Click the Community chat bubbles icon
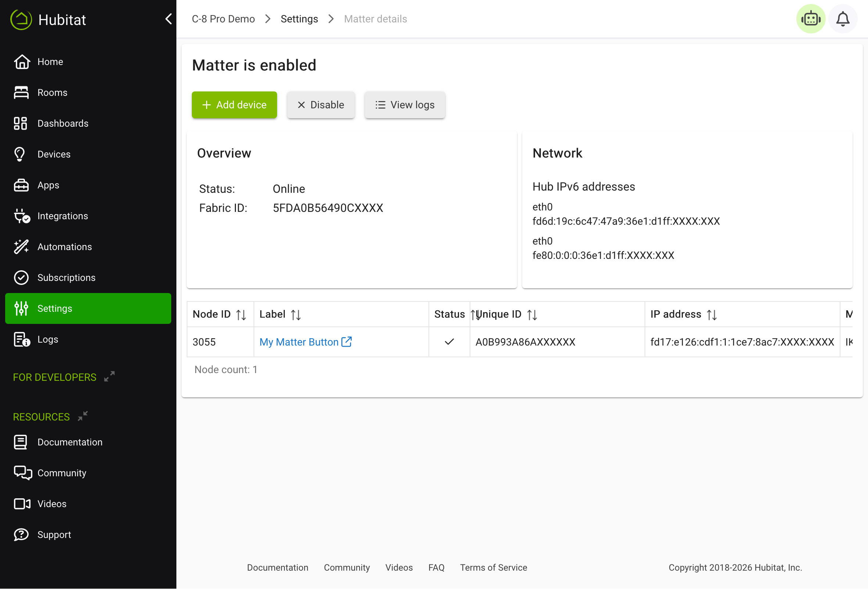This screenshot has width=868, height=589. pyautogui.click(x=23, y=473)
